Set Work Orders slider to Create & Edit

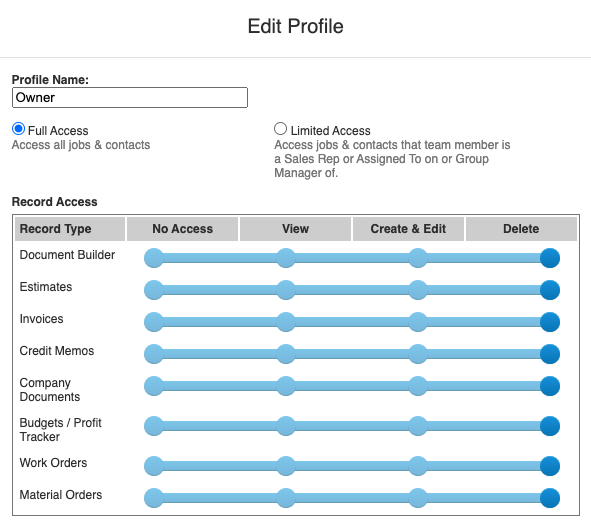pos(418,466)
